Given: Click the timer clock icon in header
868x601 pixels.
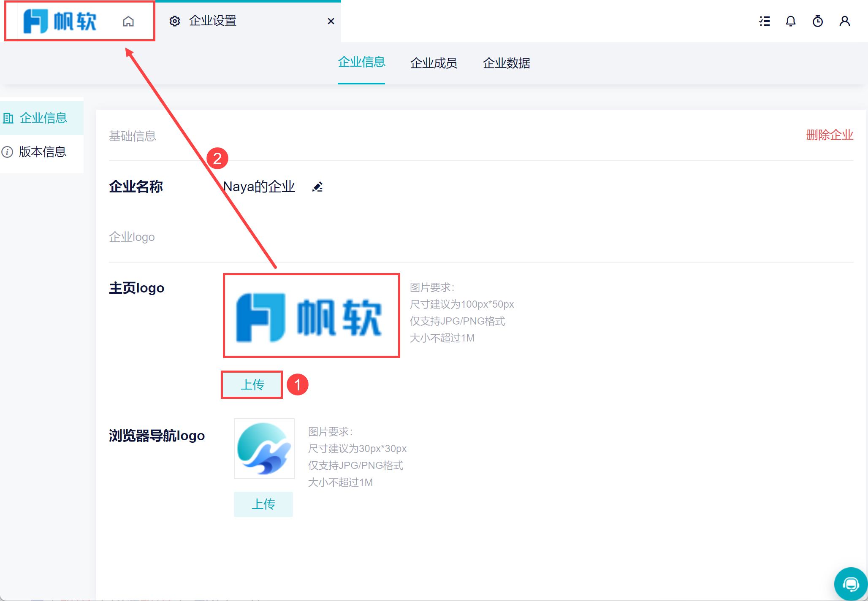Looking at the screenshot, I should [818, 21].
